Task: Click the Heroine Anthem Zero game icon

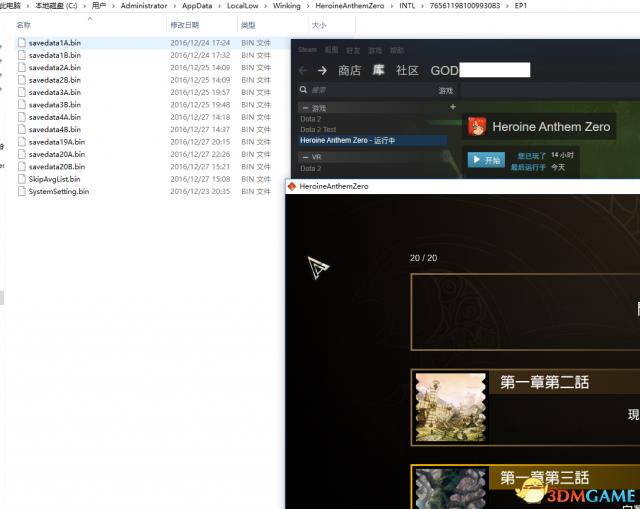Action: click(477, 127)
